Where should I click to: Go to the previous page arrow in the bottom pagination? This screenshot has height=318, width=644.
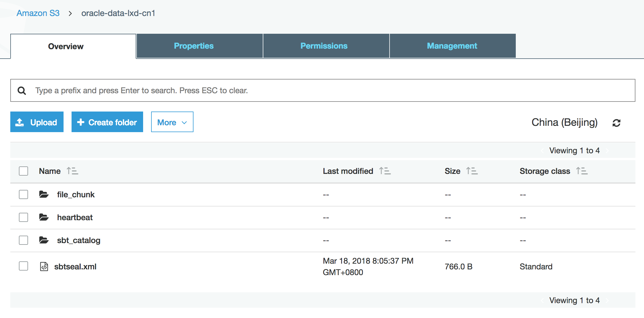click(542, 301)
